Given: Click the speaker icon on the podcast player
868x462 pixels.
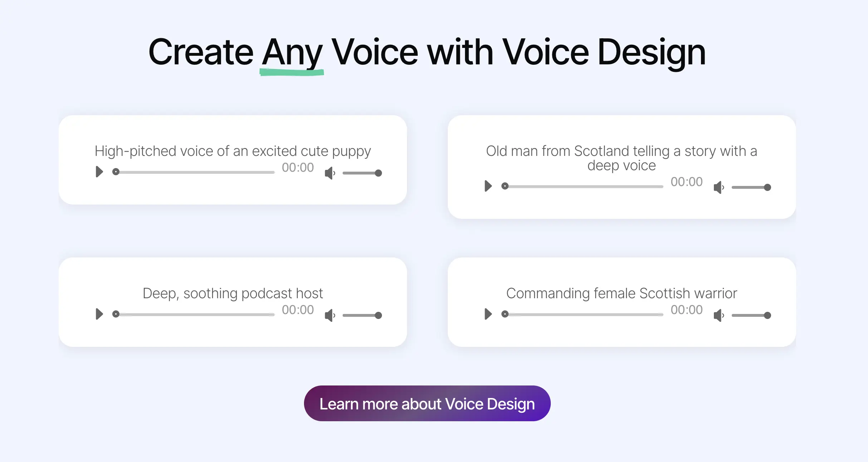Looking at the screenshot, I should pyautogui.click(x=329, y=315).
